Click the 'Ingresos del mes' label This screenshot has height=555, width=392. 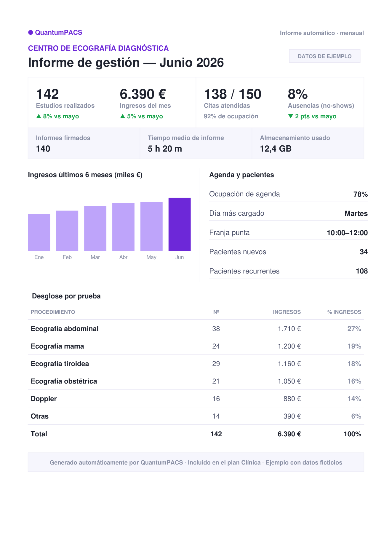tap(145, 106)
